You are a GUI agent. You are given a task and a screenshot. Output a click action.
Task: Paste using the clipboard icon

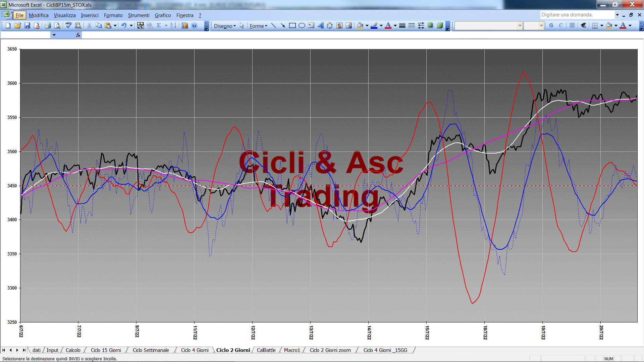[x=108, y=25]
